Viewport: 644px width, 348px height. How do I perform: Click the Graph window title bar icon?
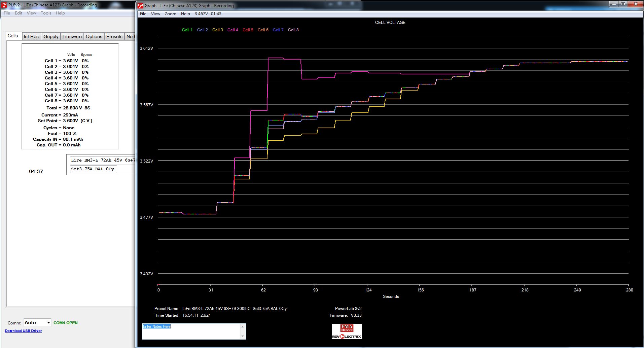tap(141, 5)
